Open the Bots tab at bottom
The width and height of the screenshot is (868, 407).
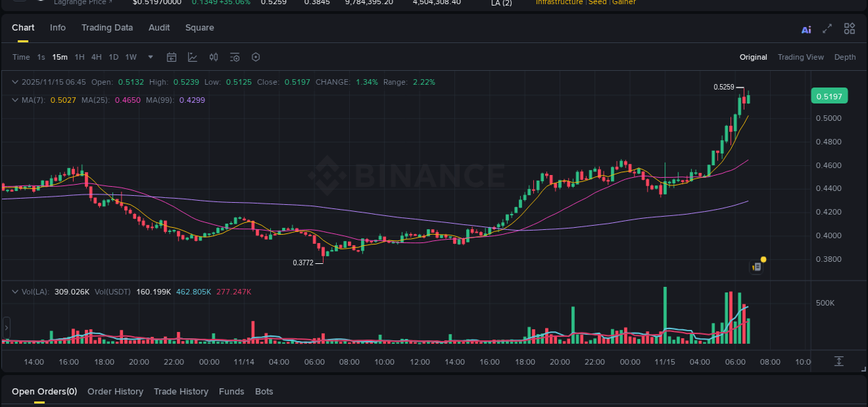pyautogui.click(x=264, y=391)
